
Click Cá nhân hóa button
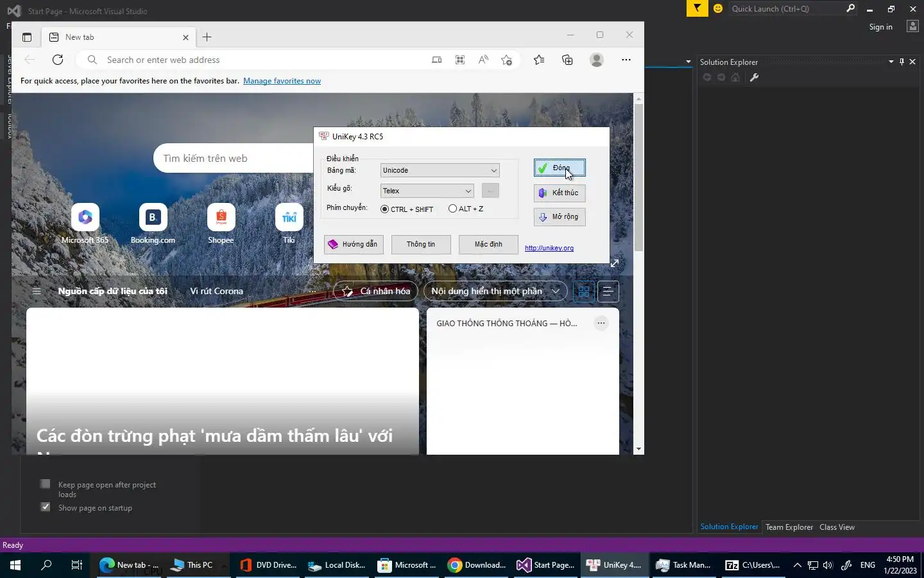click(x=376, y=291)
